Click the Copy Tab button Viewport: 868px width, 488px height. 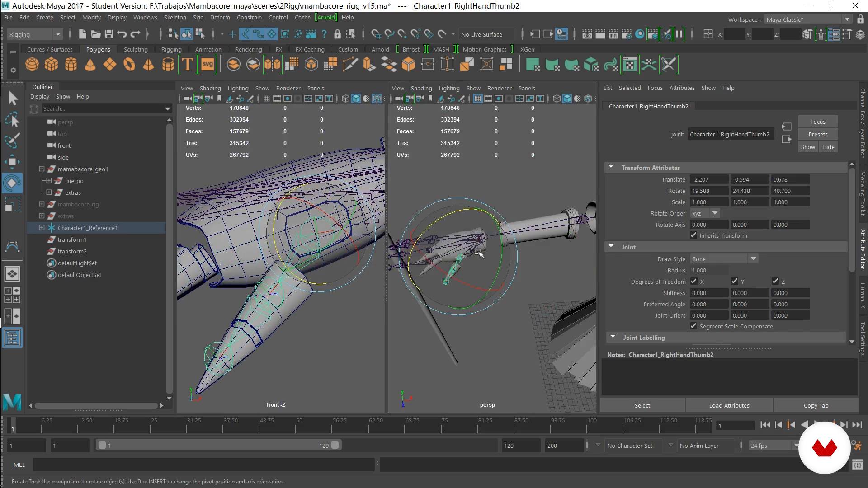816,405
